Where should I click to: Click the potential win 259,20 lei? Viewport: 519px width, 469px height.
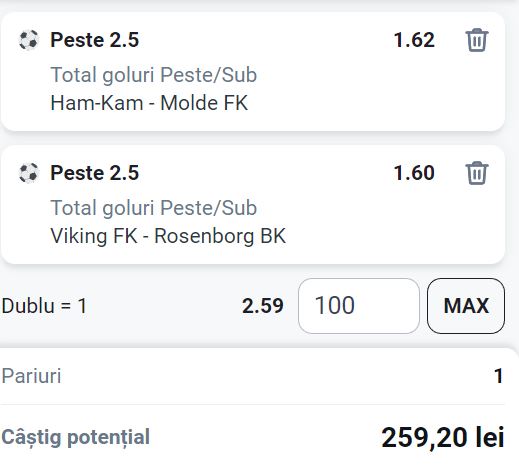click(x=443, y=437)
